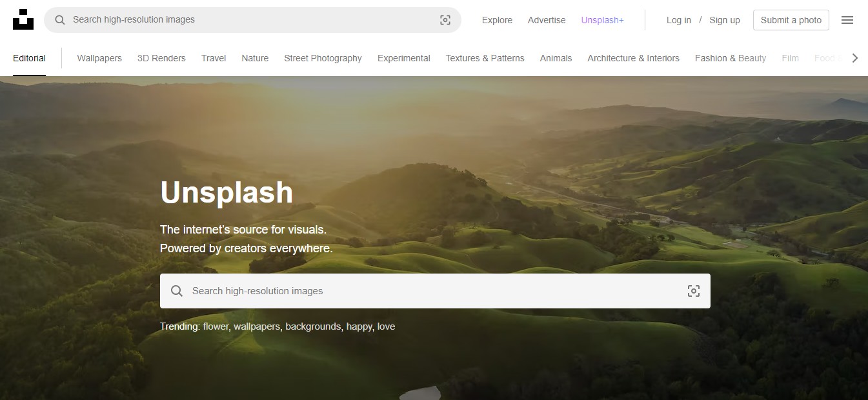Expand topics with right chevron arrow
Viewport: 868px width, 400px height.
[855, 58]
